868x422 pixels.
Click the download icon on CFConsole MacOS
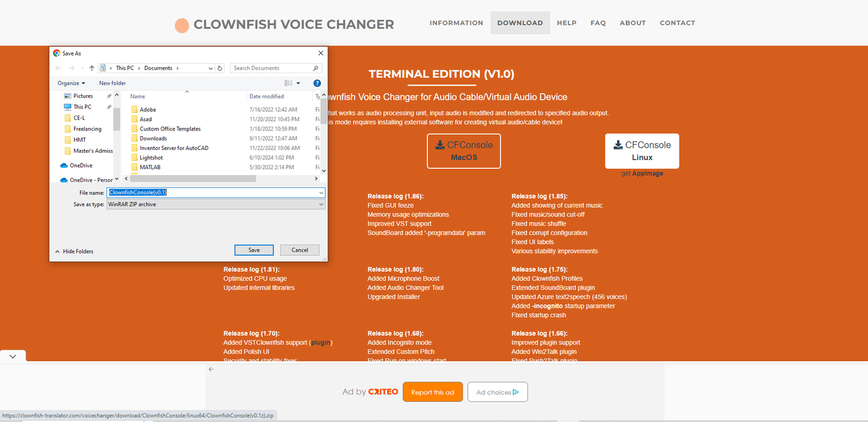(x=440, y=145)
